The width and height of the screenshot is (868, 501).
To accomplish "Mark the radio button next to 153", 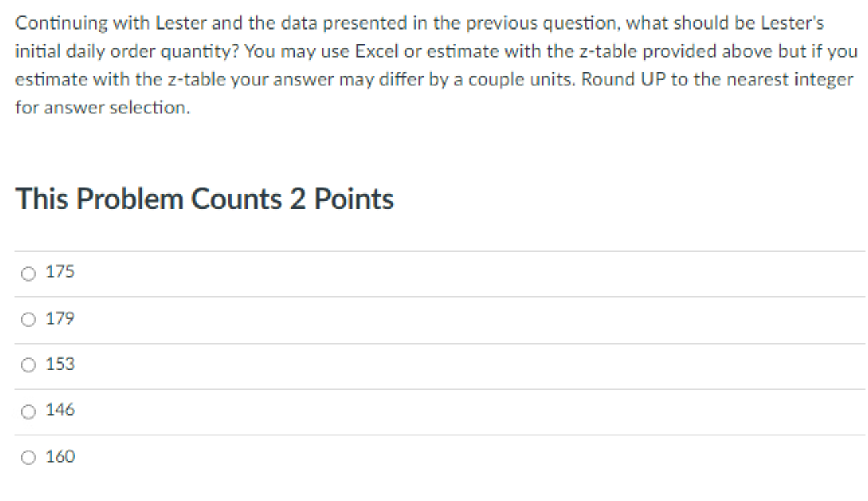I will [x=28, y=366].
